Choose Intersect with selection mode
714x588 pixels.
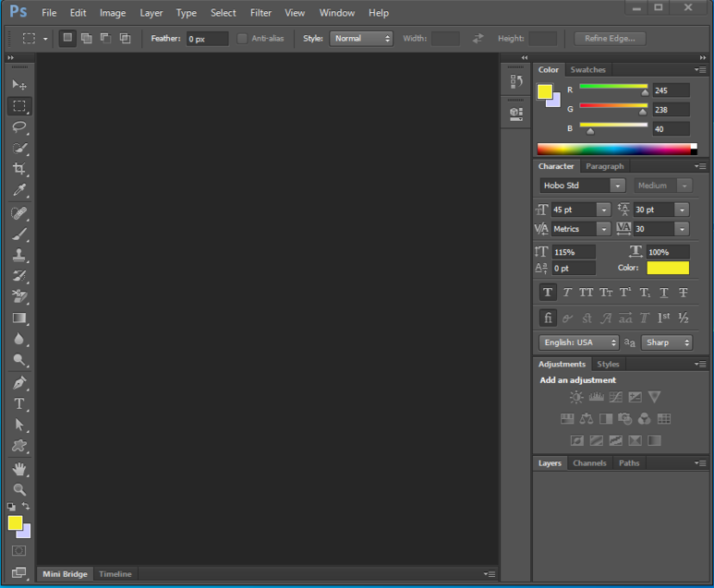[125, 38]
